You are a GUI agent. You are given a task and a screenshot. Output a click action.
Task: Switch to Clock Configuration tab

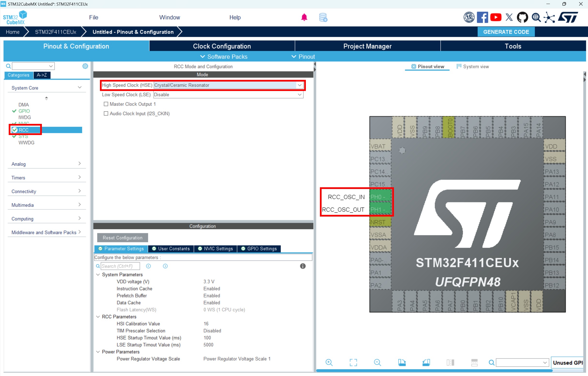point(222,46)
